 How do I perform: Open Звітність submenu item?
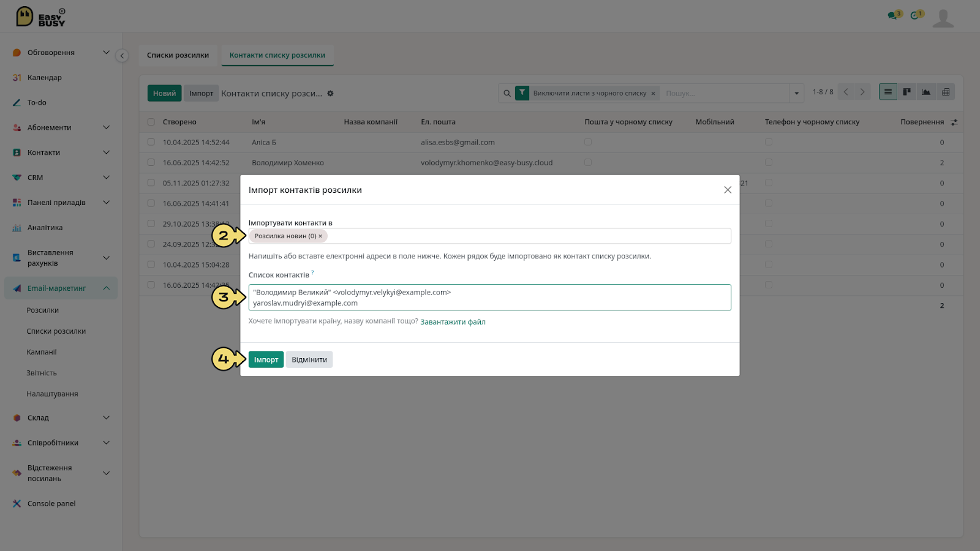[42, 373]
